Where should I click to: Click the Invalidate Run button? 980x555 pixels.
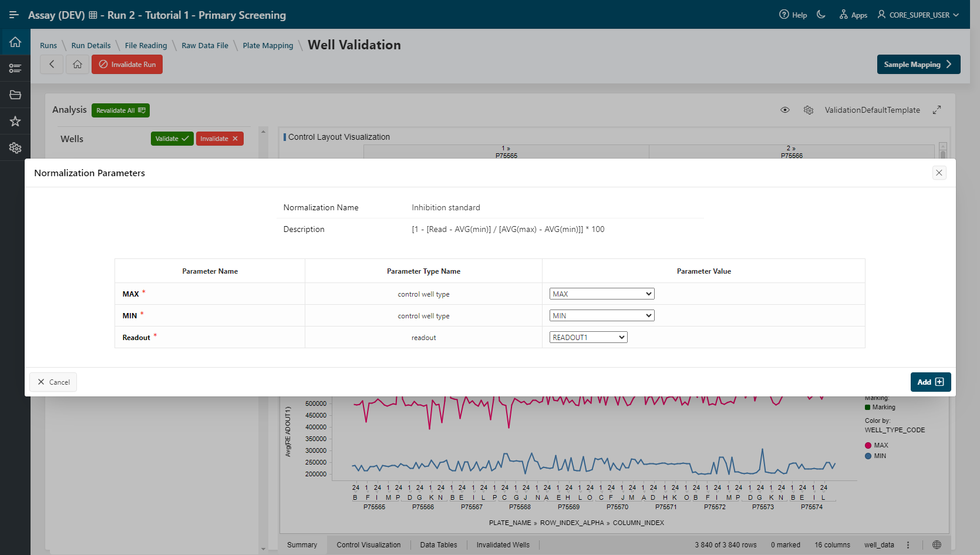click(127, 64)
